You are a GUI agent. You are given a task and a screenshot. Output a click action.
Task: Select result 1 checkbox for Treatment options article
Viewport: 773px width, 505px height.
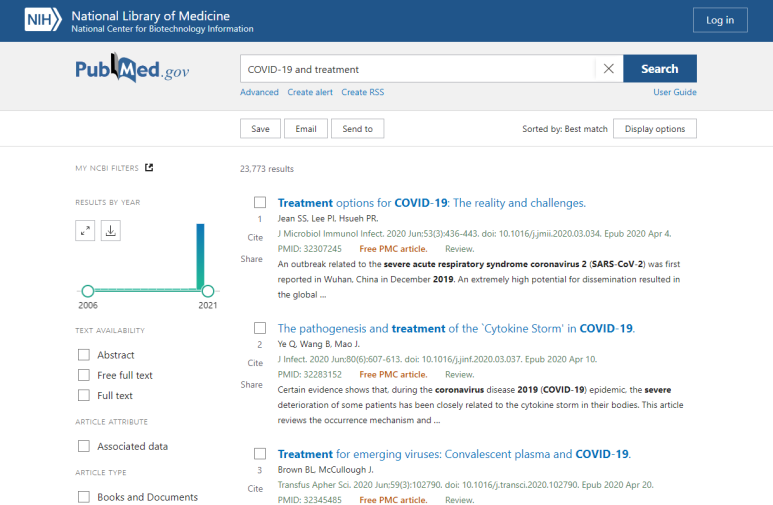click(x=260, y=202)
